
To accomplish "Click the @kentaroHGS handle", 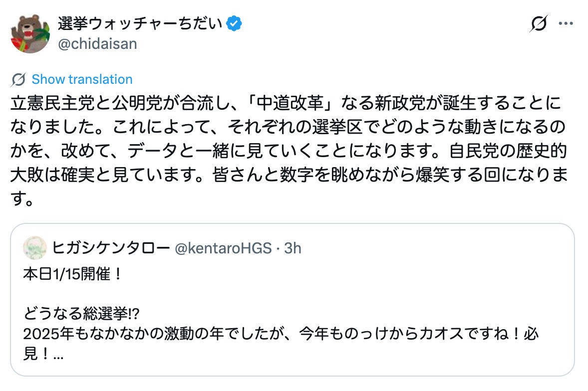I will [x=223, y=247].
